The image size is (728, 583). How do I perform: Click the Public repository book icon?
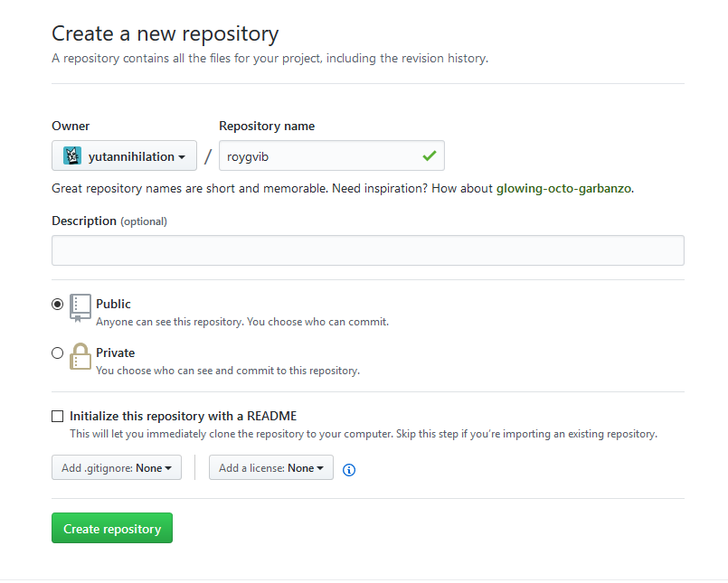tap(80, 308)
